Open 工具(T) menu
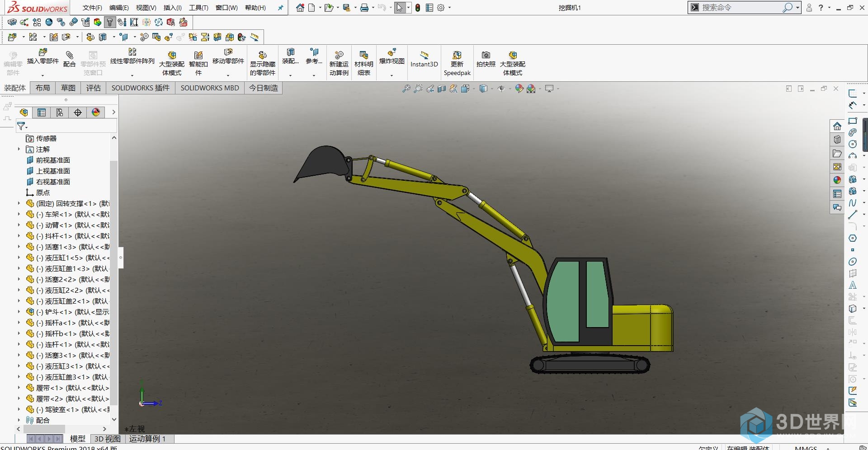 198,8
